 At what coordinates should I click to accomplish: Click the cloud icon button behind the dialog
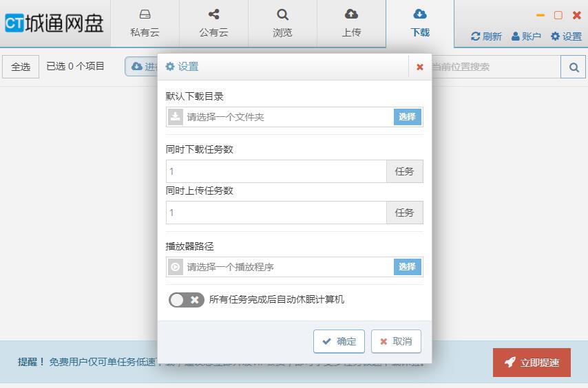[x=141, y=67]
